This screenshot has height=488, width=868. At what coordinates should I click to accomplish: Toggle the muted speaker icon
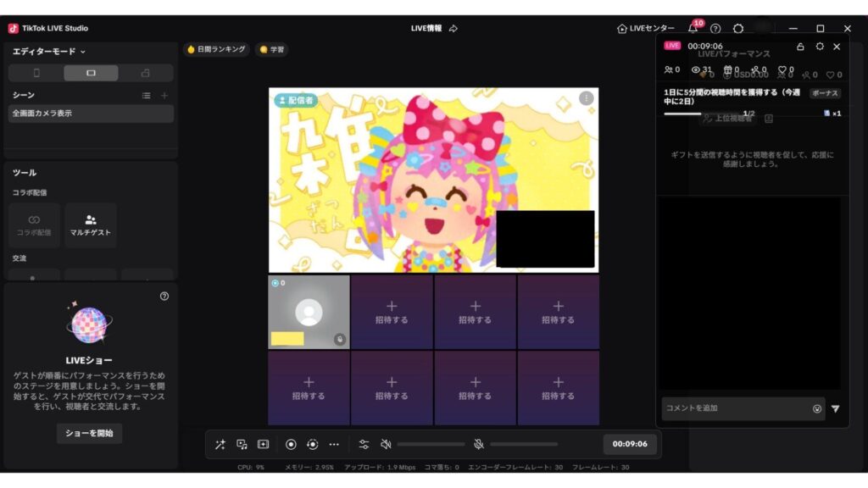pos(386,444)
